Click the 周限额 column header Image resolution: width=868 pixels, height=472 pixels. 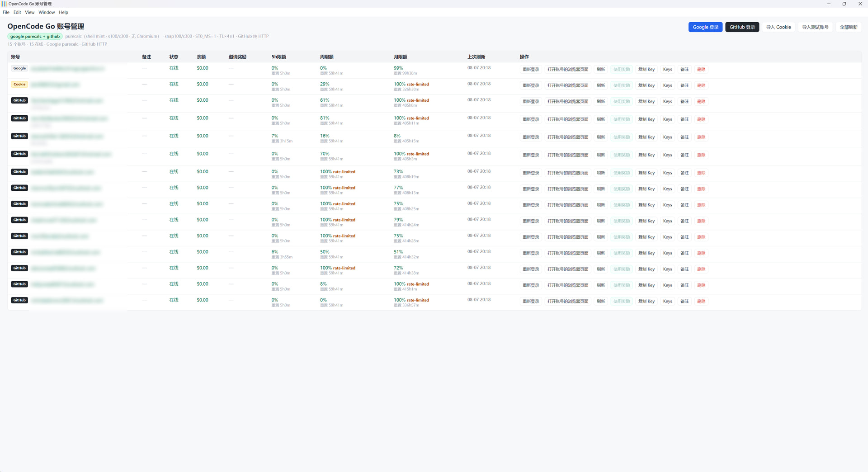click(x=326, y=57)
